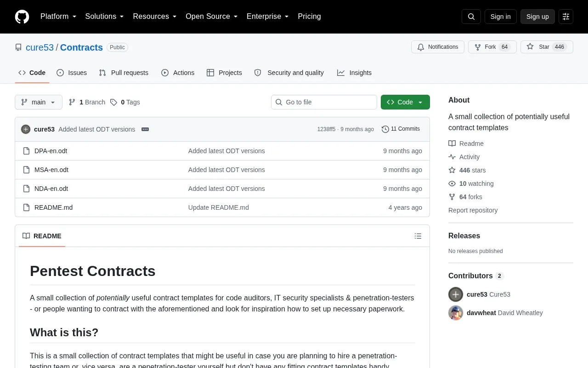Open the cure53 owner link in breadcrumb
The width and height of the screenshot is (588, 368).
coord(40,47)
